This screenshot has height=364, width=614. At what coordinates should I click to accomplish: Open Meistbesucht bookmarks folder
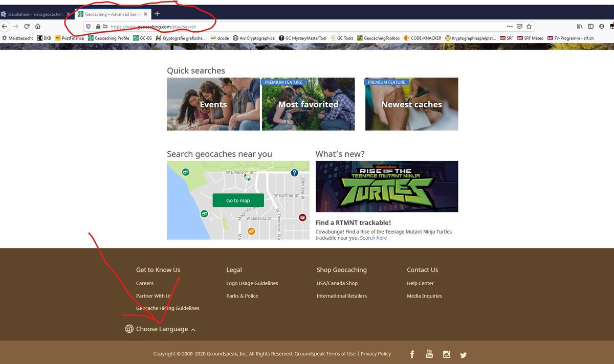(18, 38)
